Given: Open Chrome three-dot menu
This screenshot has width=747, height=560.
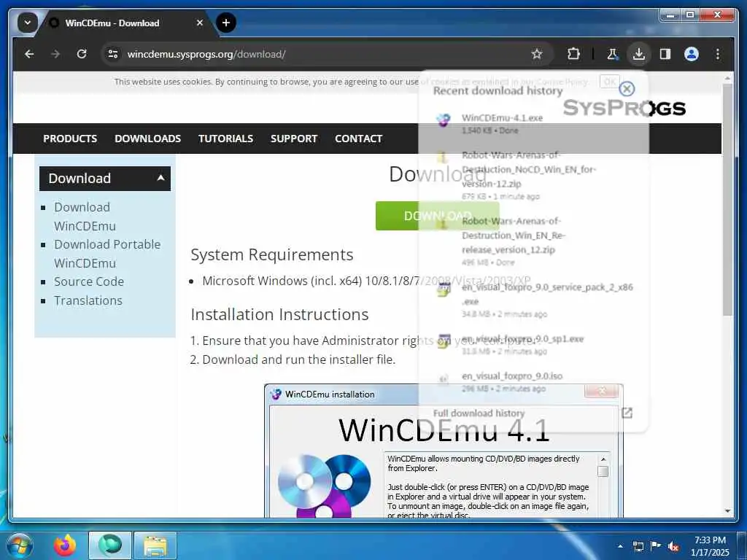Looking at the screenshot, I should [x=718, y=54].
